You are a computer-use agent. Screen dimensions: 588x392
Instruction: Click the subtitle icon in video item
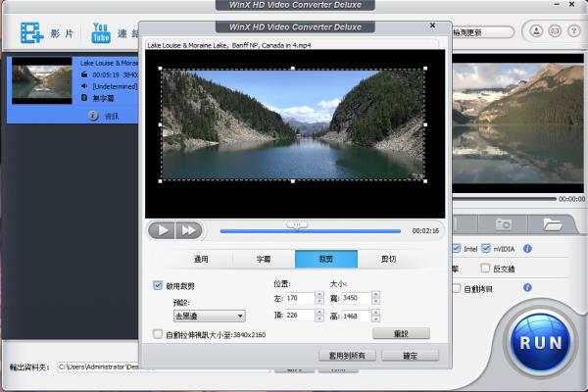84,98
